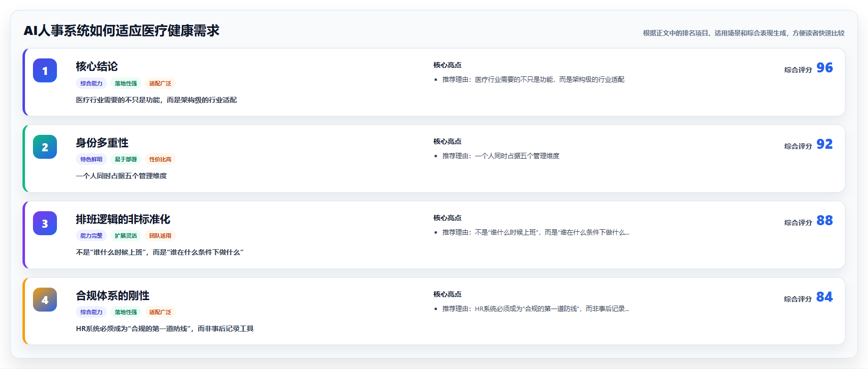Click 核心亮点 heading in the 核心结论 card

point(447,65)
